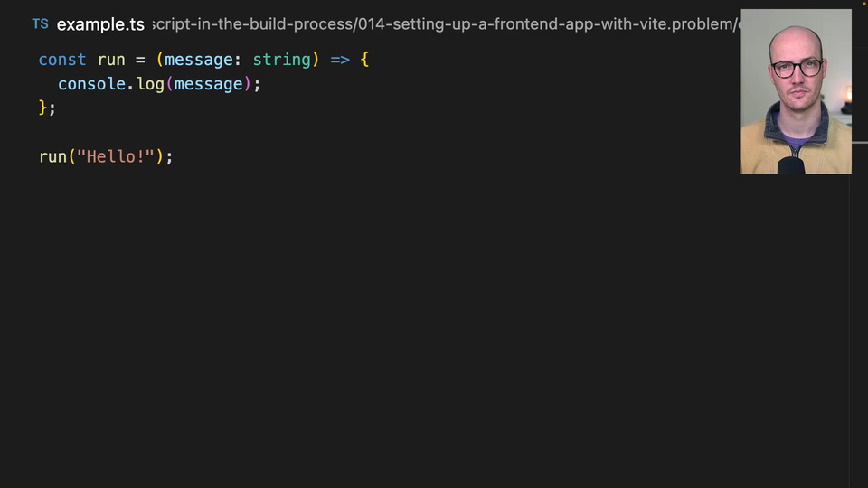Image resolution: width=868 pixels, height=488 pixels.
Task: Click the empty line four between code blocks
Action: point(271,132)
